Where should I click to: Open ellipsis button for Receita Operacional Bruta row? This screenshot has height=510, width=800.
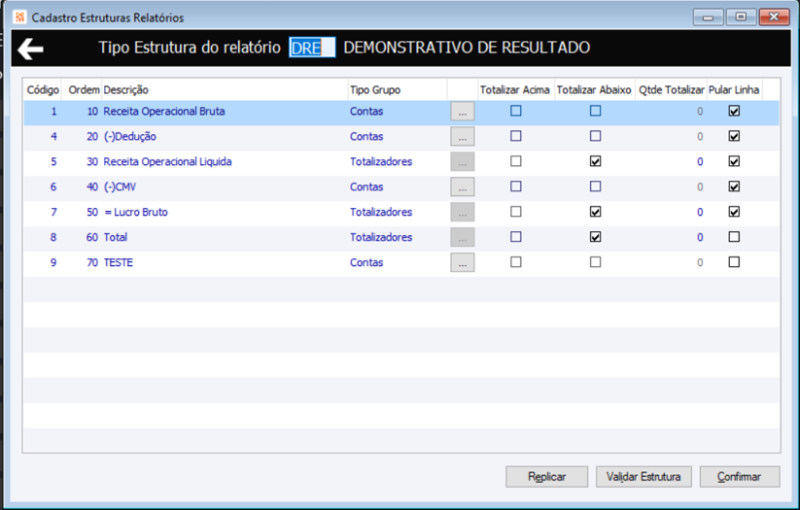[462, 111]
